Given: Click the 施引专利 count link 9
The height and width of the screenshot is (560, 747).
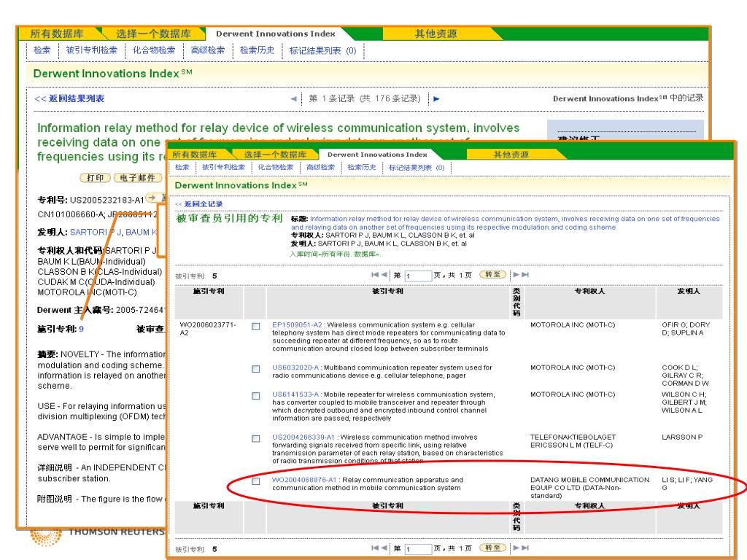Looking at the screenshot, I should pyautogui.click(x=82, y=329).
